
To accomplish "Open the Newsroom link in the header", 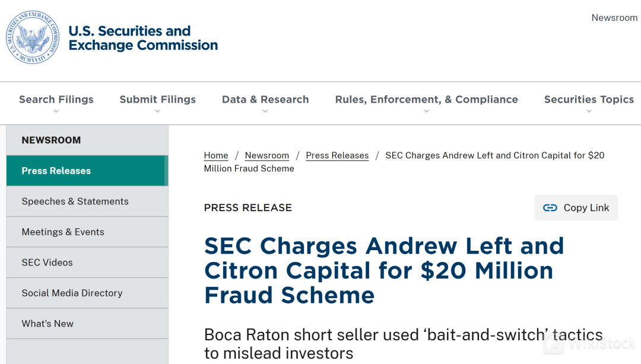I will click(614, 18).
